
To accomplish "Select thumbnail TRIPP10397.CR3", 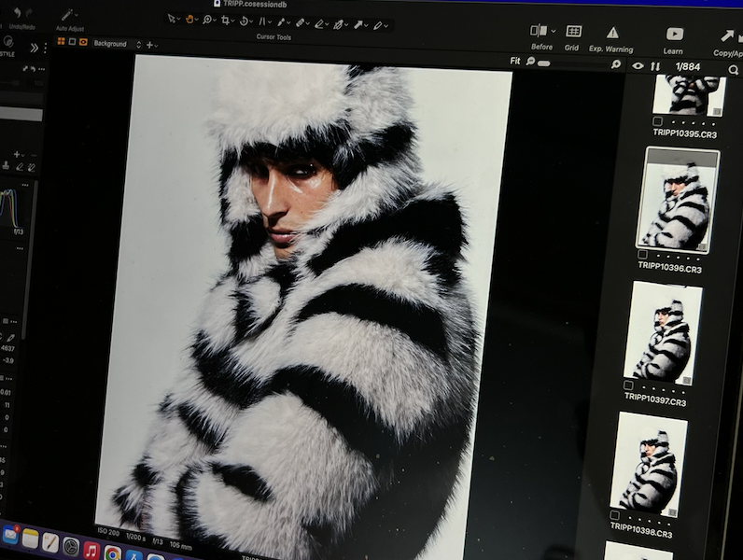I will pyautogui.click(x=663, y=331).
